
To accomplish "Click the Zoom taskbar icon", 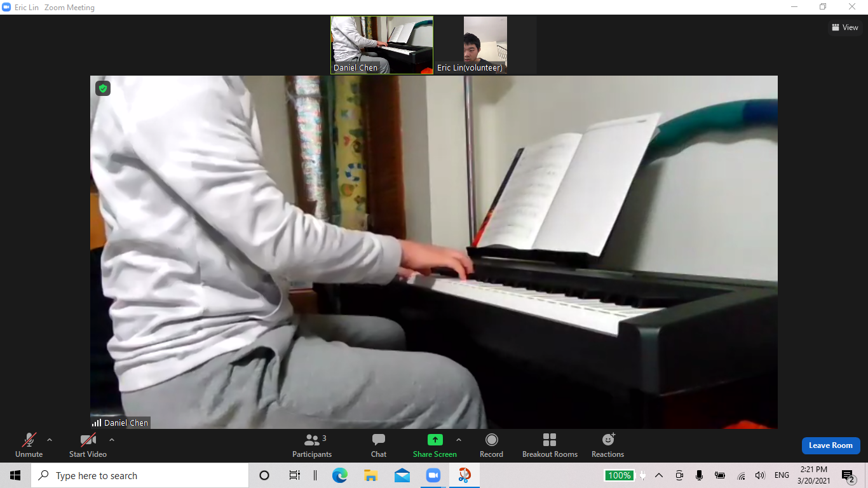I will (x=433, y=475).
